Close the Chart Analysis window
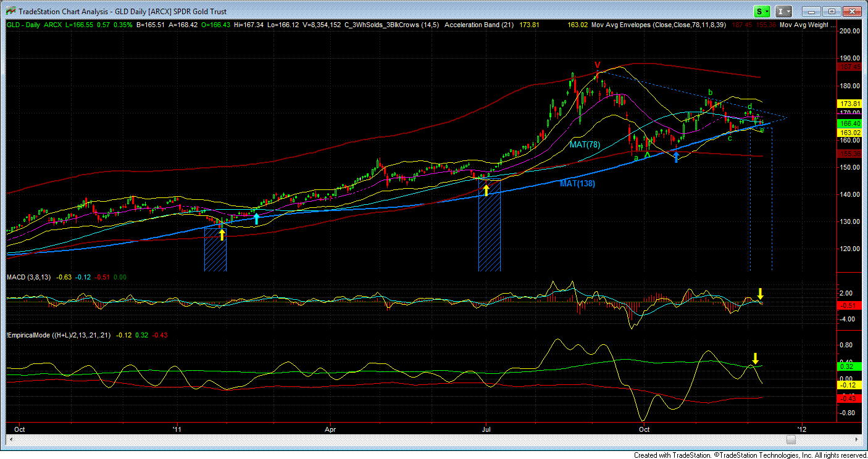The image size is (868, 459). click(x=851, y=11)
